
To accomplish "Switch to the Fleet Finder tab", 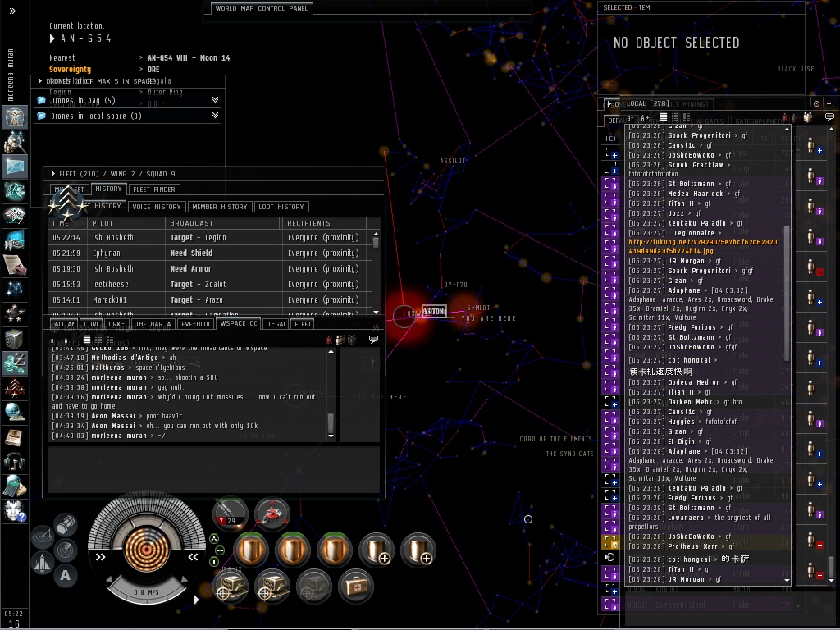I will [x=153, y=189].
